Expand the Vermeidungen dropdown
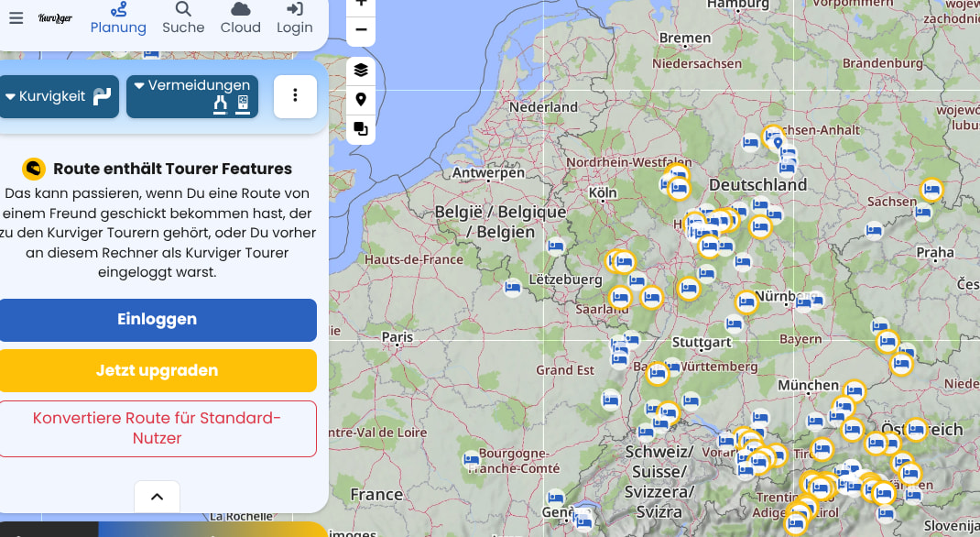 [x=192, y=96]
